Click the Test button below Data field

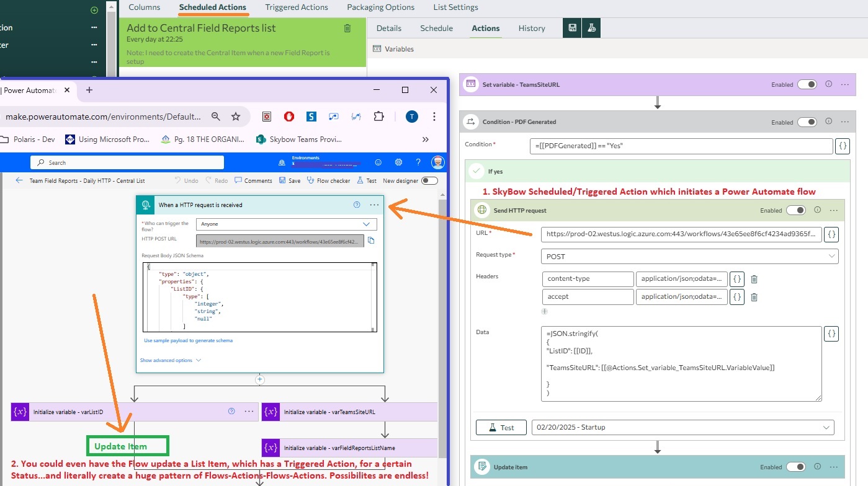[501, 427]
